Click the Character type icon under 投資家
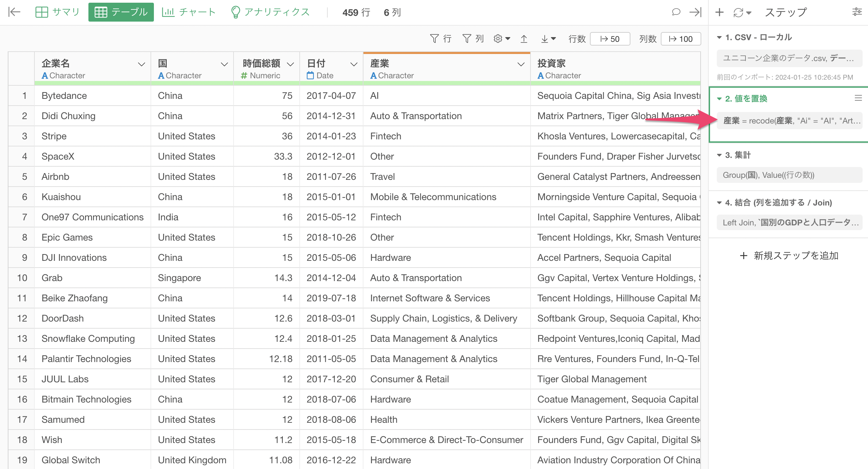Screen dimensions: 868x469 coord(541,76)
